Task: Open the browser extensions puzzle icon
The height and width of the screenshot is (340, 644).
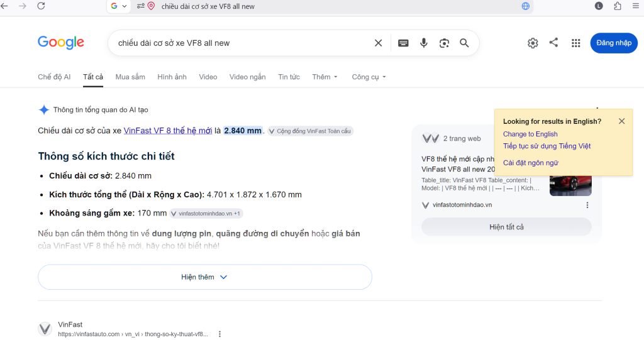Action: (x=618, y=6)
